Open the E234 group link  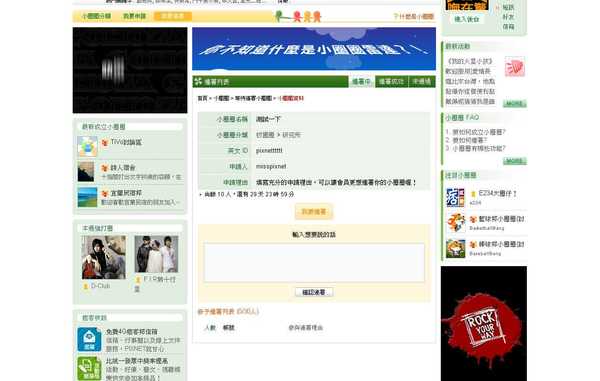pos(497,194)
